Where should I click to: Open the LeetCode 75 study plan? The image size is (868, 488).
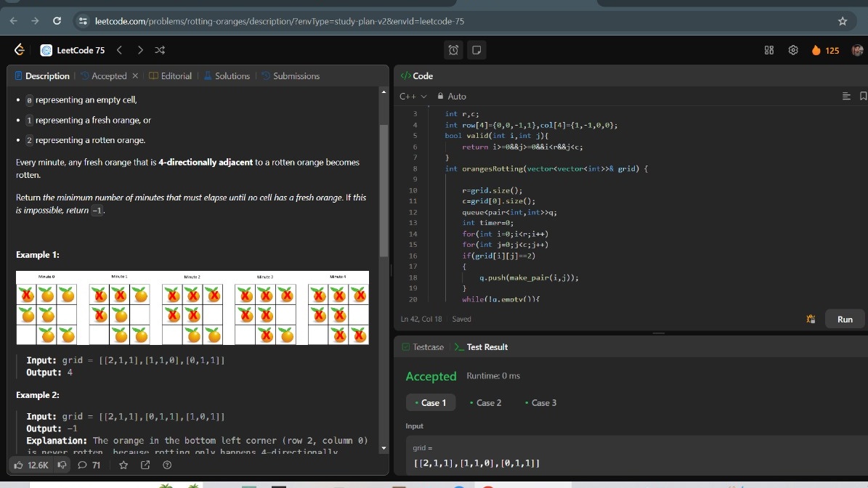73,50
